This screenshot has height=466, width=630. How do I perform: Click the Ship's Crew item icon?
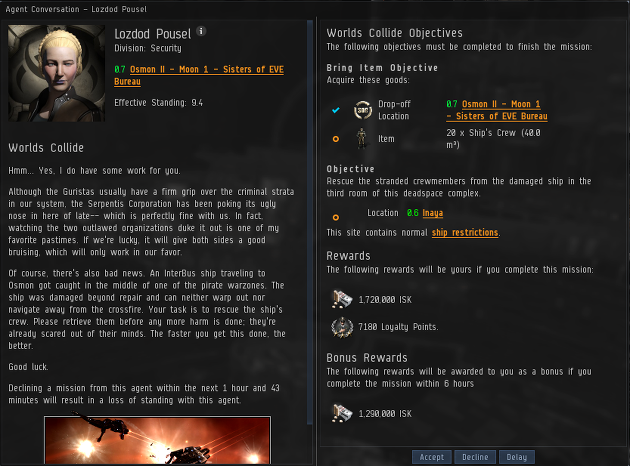tap(362, 139)
